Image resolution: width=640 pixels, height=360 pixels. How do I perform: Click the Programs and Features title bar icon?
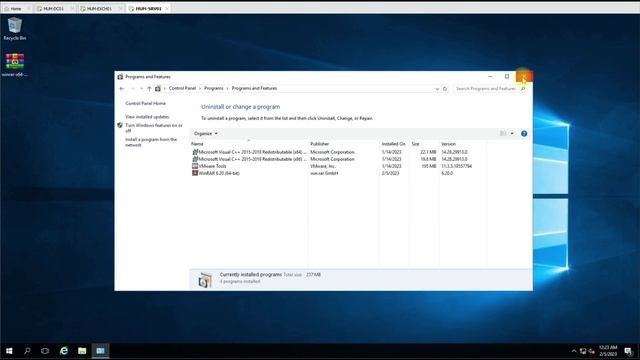[120, 77]
